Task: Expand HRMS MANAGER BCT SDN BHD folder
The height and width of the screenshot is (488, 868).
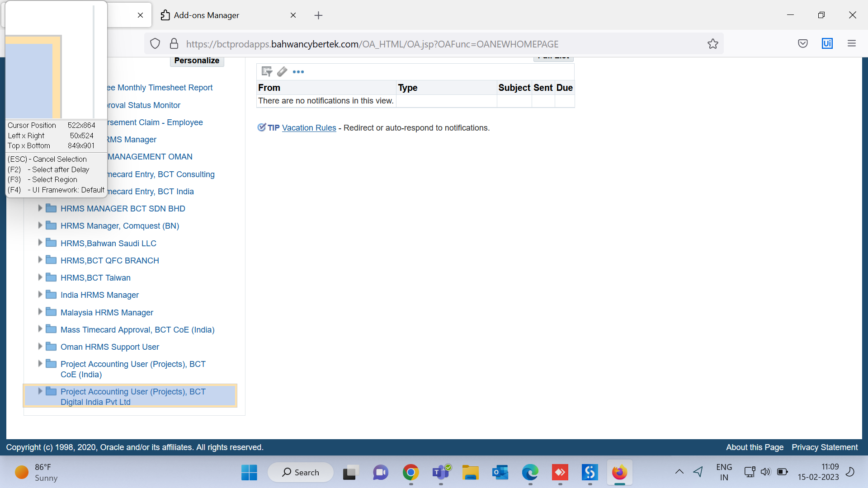Action: point(40,208)
